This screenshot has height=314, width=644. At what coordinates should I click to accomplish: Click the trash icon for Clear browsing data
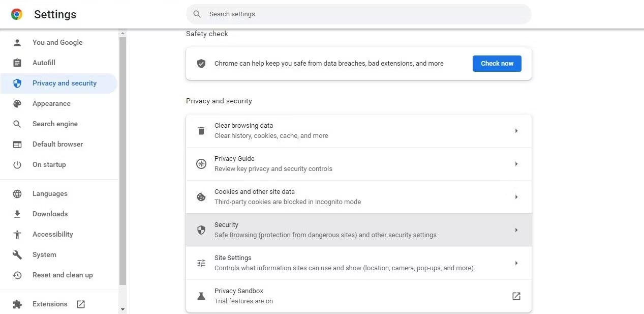click(201, 131)
